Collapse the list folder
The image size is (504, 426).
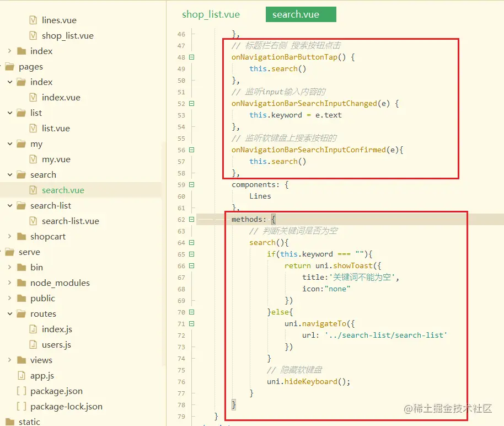(x=9, y=113)
